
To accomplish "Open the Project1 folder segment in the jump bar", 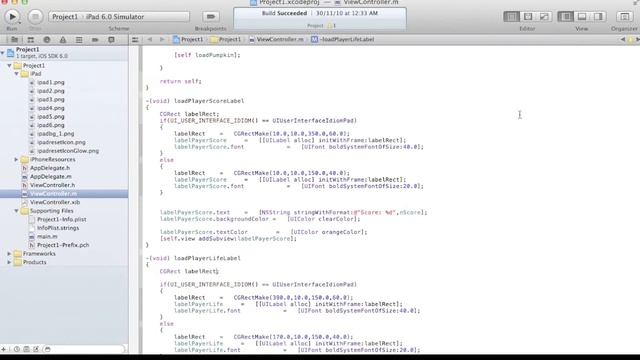I will 226,40.
